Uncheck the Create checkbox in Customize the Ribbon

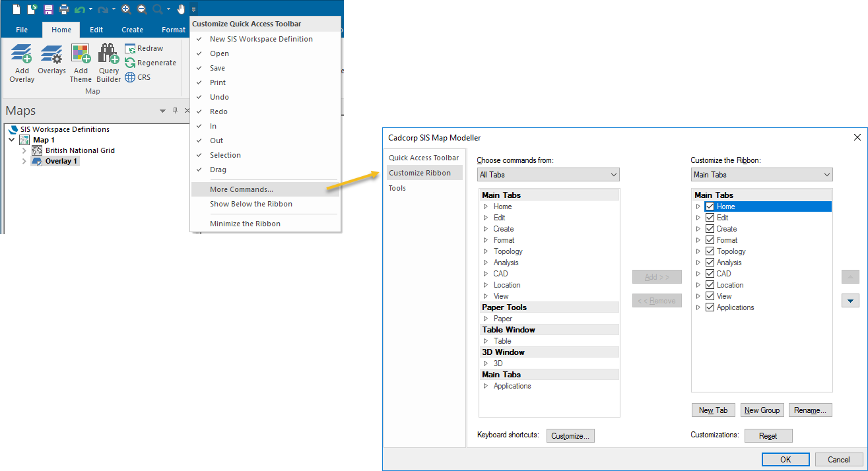(710, 229)
